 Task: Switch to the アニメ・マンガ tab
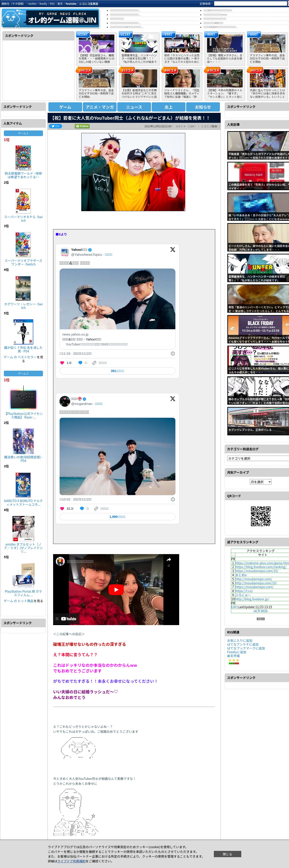click(99, 107)
